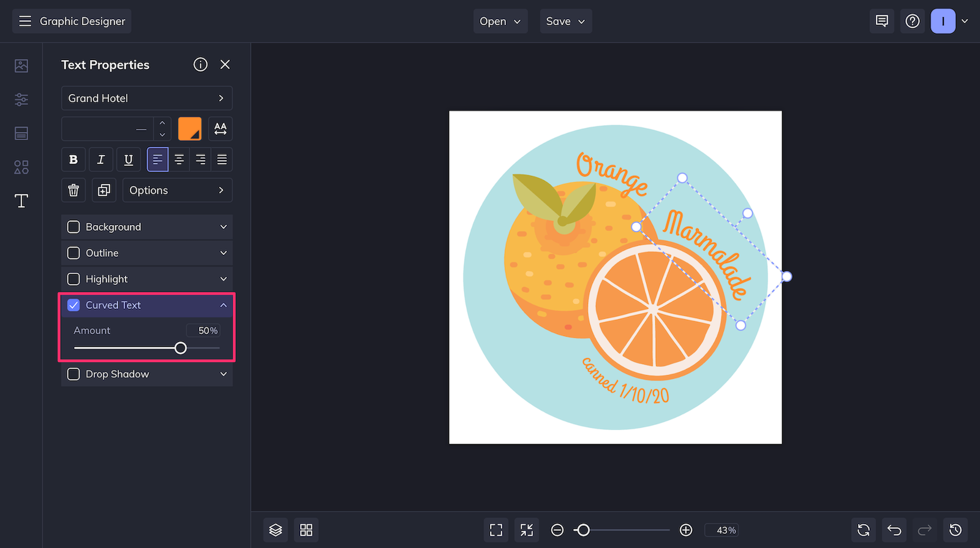The width and height of the screenshot is (980, 548).
Task: Enable the Outline checkbox
Action: 73,253
